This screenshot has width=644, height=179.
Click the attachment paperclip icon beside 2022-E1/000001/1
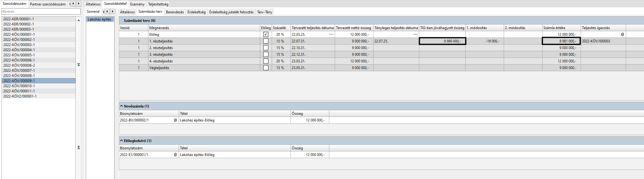pos(175,155)
